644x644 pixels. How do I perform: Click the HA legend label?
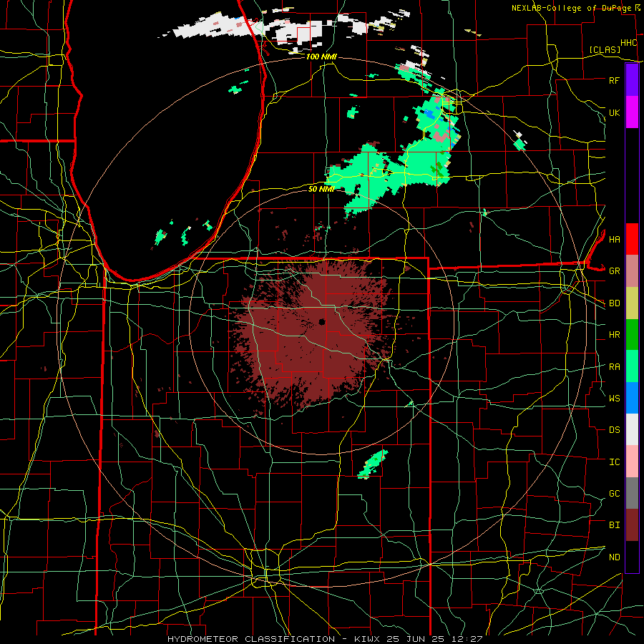(x=614, y=240)
